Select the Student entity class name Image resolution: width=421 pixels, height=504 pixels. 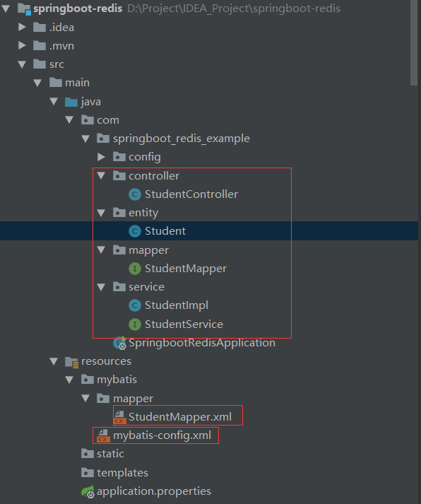(x=165, y=231)
